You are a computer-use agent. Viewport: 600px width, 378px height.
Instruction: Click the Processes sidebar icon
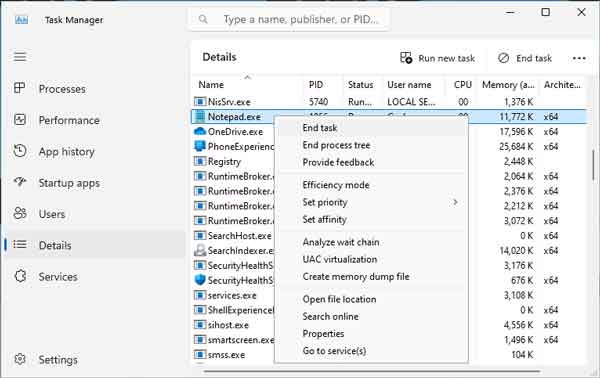click(20, 88)
